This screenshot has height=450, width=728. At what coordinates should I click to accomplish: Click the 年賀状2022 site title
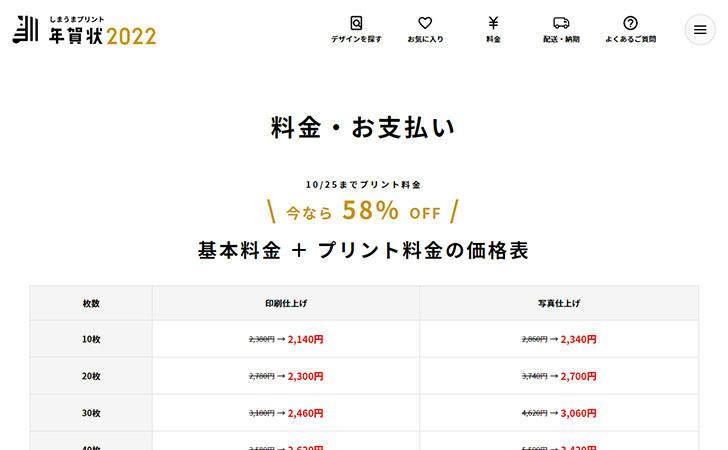click(x=109, y=36)
